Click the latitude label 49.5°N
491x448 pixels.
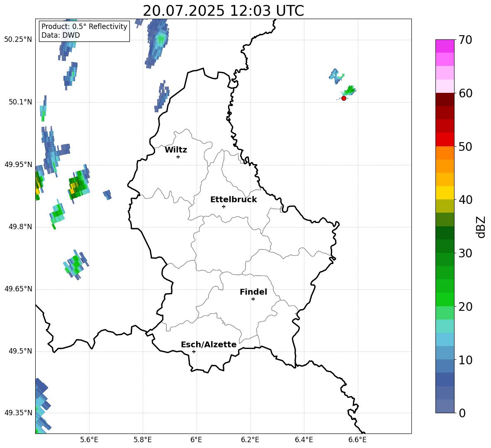coord(20,351)
